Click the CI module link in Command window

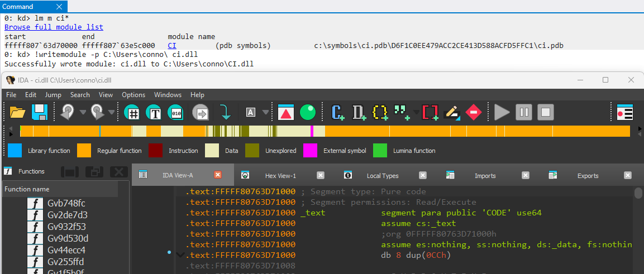pyautogui.click(x=171, y=46)
